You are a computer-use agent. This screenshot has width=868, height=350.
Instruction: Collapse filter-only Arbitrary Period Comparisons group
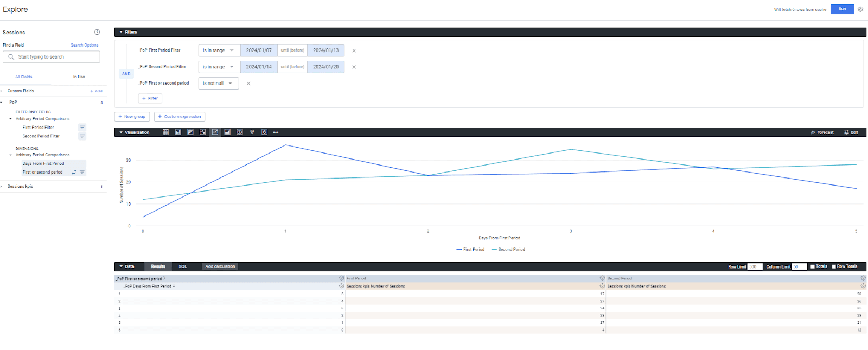point(11,119)
